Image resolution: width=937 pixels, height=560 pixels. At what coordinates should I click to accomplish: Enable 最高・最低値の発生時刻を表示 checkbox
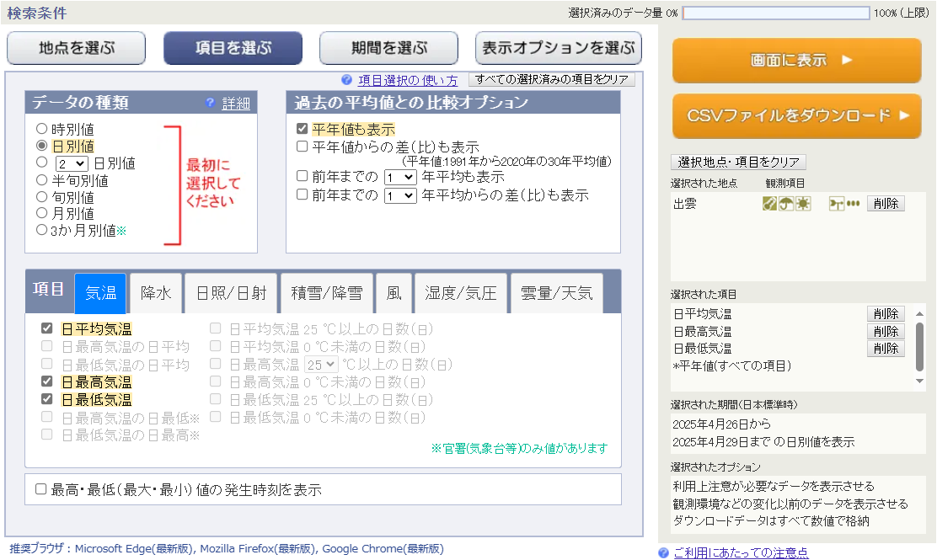coord(40,489)
